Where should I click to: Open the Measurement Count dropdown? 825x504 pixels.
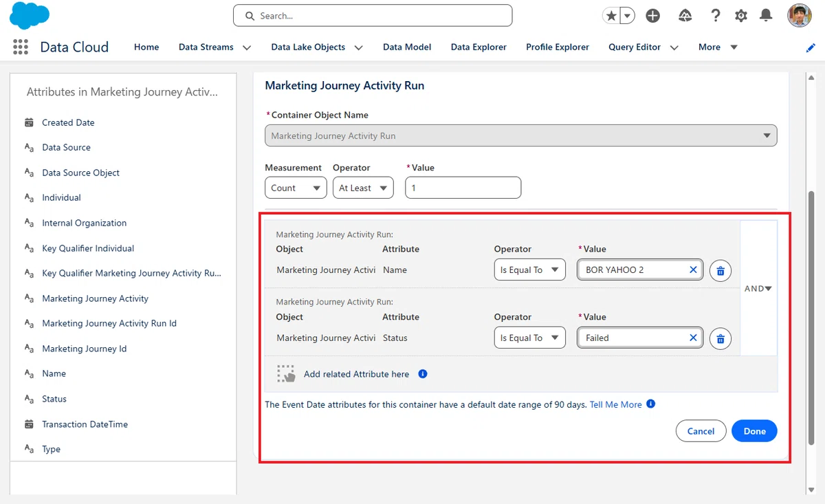tap(296, 188)
